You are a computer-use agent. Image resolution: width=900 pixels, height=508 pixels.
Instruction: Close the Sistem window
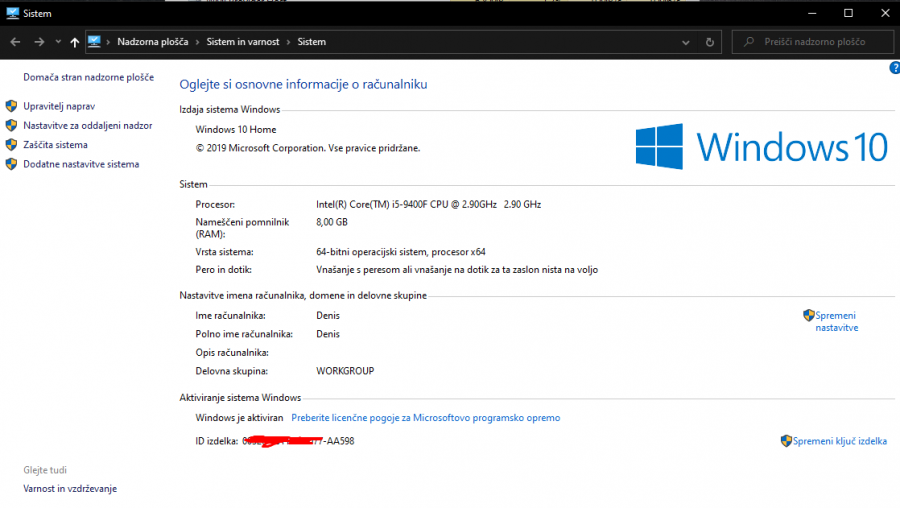click(x=885, y=13)
